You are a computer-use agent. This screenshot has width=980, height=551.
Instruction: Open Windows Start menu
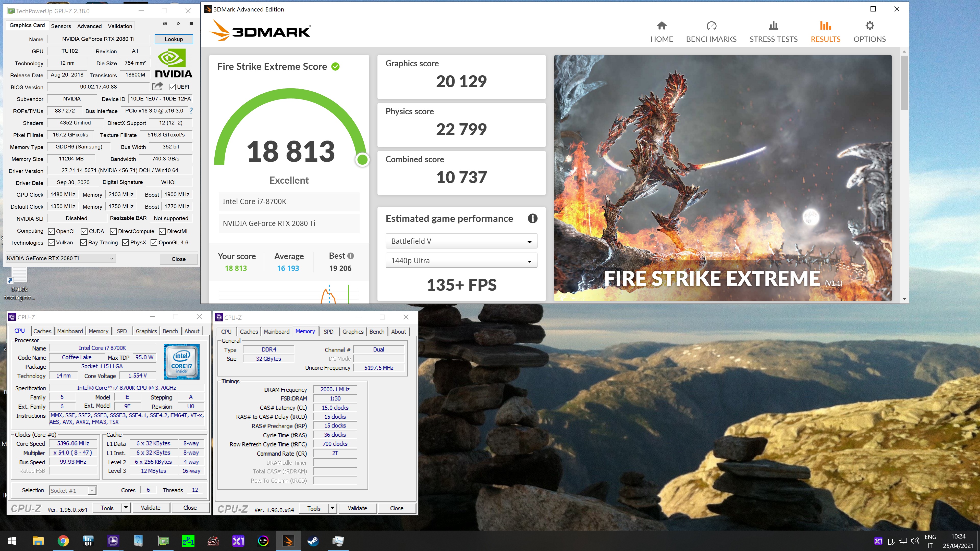click(12, 541)
